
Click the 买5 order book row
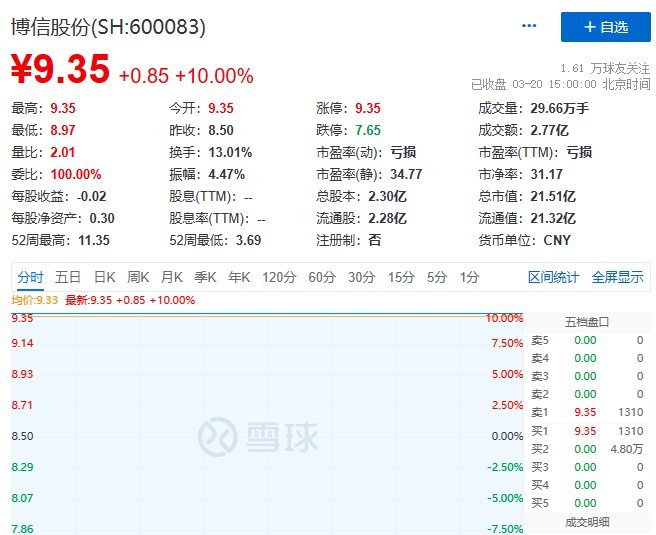(x=587, y=503)
